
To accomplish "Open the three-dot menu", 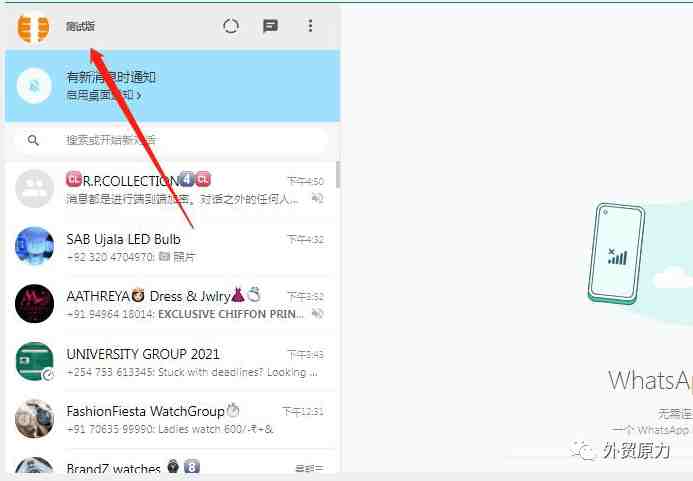I will (x=310, y=26).
